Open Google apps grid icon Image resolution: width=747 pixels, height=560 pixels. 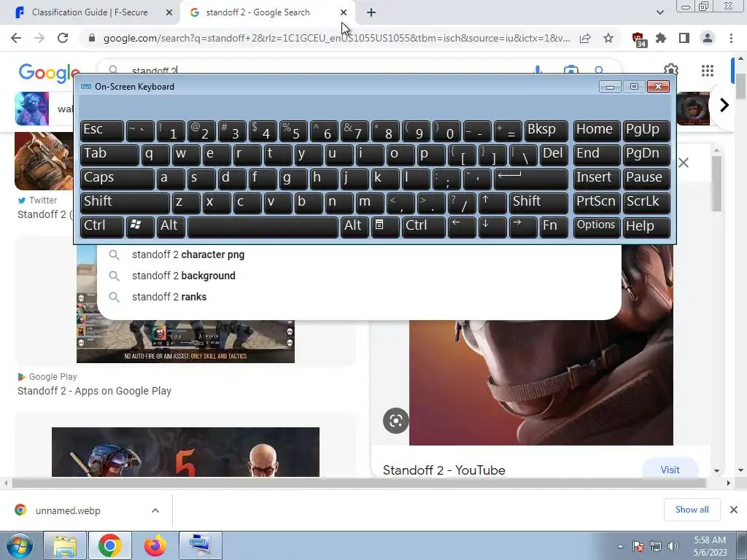(708, 71)
